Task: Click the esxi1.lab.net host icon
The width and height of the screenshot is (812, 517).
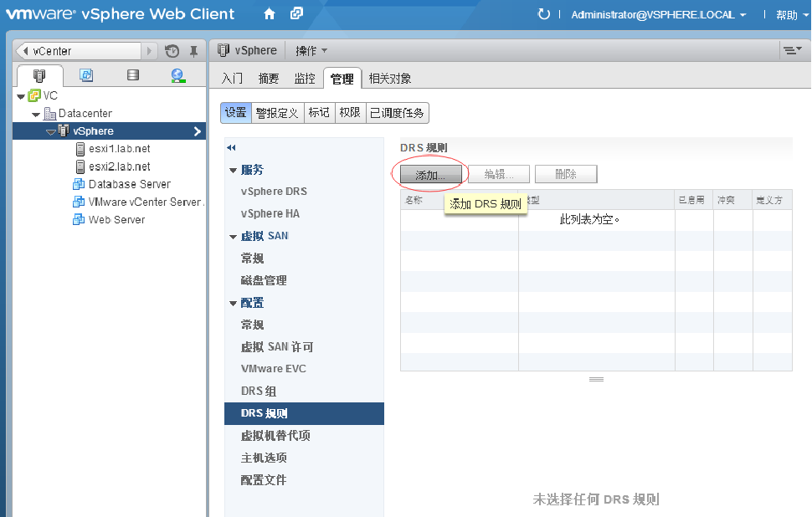Action: (x=80, y=149)
